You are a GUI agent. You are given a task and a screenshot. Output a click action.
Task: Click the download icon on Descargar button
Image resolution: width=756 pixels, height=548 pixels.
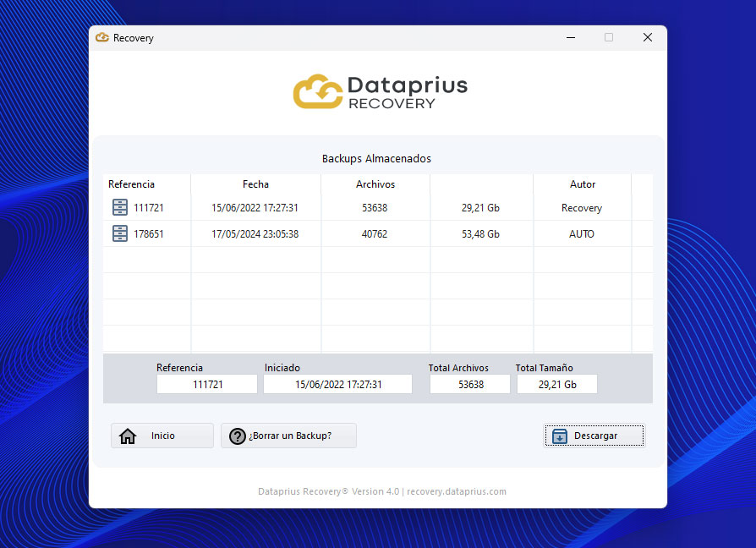[559, 436]
